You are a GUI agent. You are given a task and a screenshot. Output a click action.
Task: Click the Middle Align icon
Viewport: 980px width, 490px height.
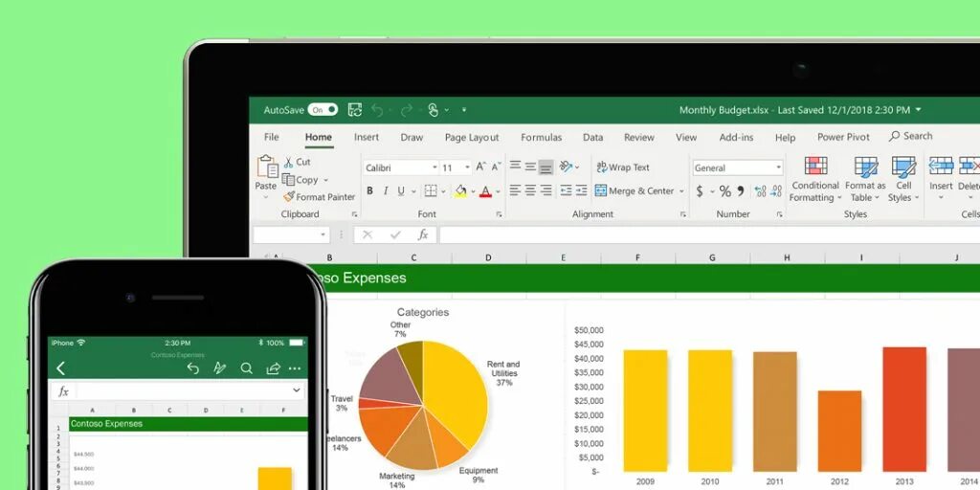(x=530, y=167)
